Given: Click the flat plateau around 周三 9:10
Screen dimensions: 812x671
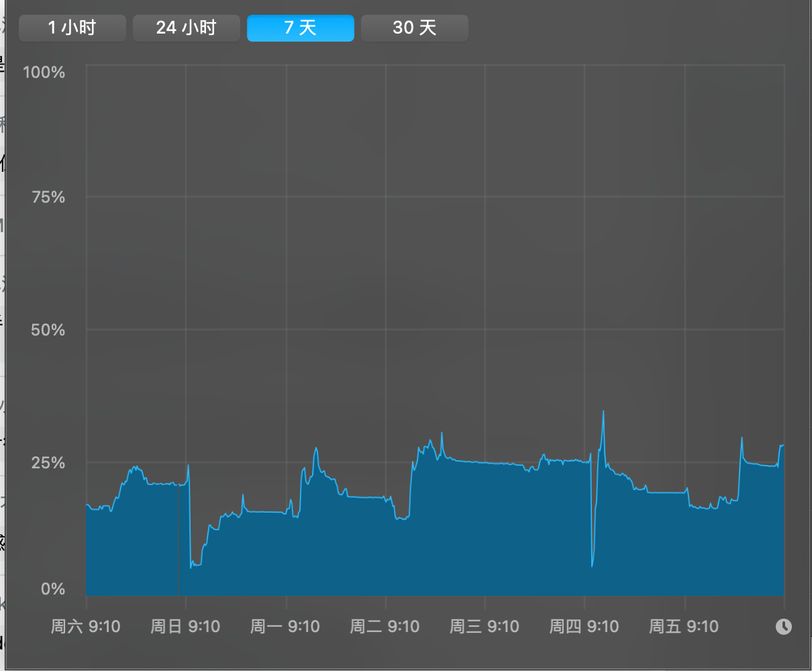Looking at the screenshot, I should [x=485, y=463].
